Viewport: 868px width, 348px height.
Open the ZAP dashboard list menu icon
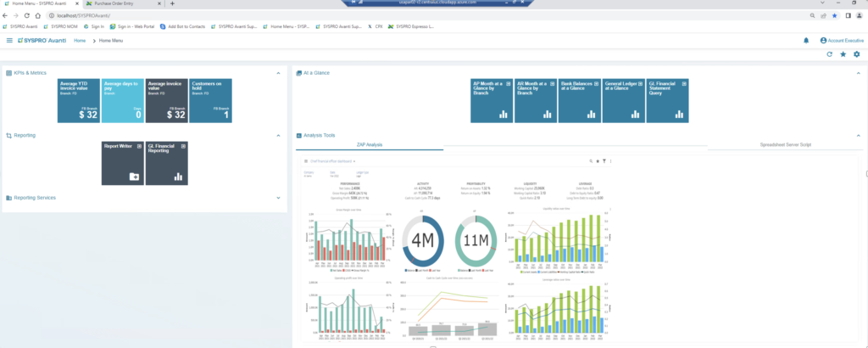click(305, 161)
